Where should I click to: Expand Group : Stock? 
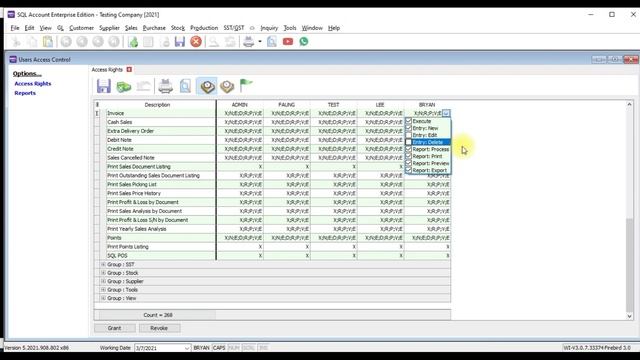103,273
